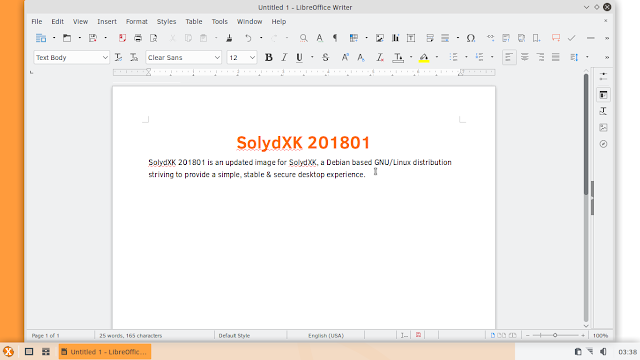
Task: Open the sidebar Gallery icon
Action: tap(603, 128)
